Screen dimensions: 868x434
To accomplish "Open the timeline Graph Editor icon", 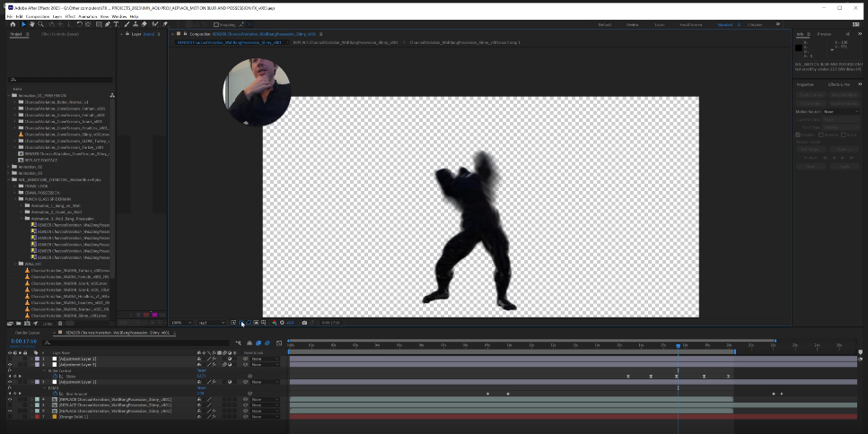I will (279, 343).
